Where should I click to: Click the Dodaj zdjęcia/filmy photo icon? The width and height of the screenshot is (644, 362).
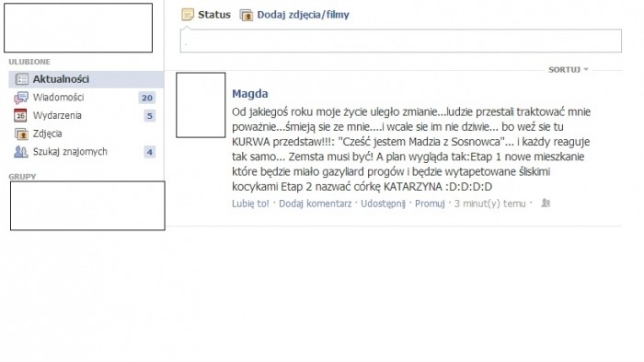[x=246, y=16]
